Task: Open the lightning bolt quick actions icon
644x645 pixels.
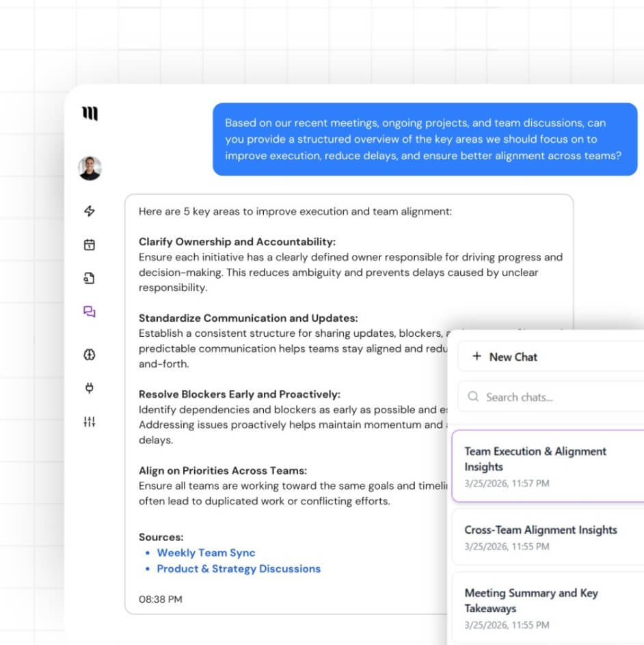Action: tap(90, 211)
